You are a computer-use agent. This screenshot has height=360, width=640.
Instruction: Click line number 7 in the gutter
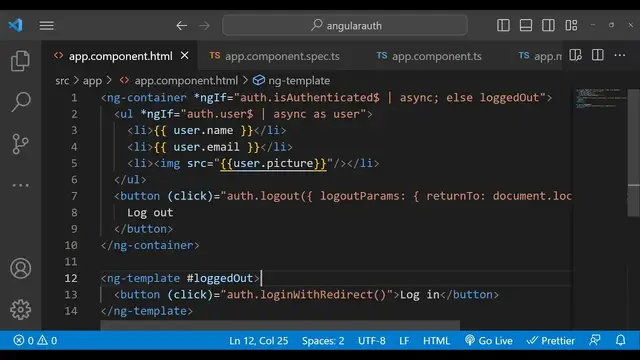(74, 196)
